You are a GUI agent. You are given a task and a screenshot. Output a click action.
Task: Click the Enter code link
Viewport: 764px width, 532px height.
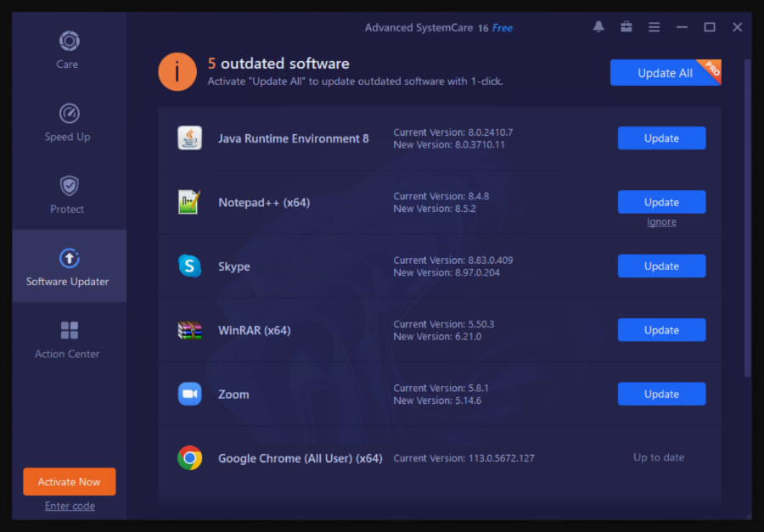[70, 506]
